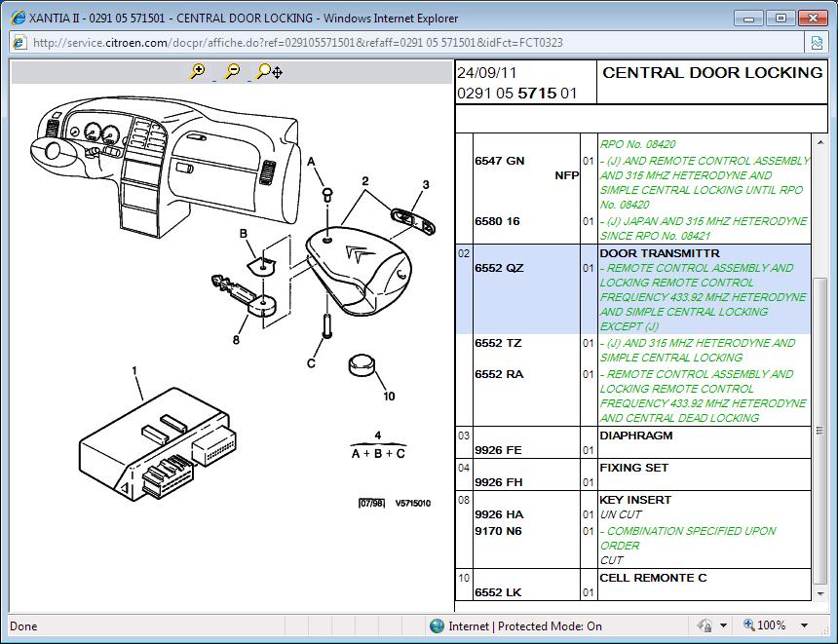Select part number 6547 GN
The height and width of the screenshot is (644, 838).
point(500,161)
